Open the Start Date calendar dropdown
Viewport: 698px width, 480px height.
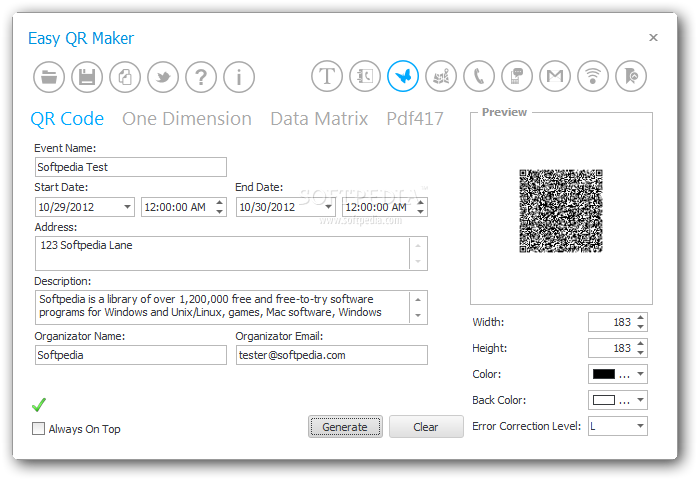tap(127, 207)
